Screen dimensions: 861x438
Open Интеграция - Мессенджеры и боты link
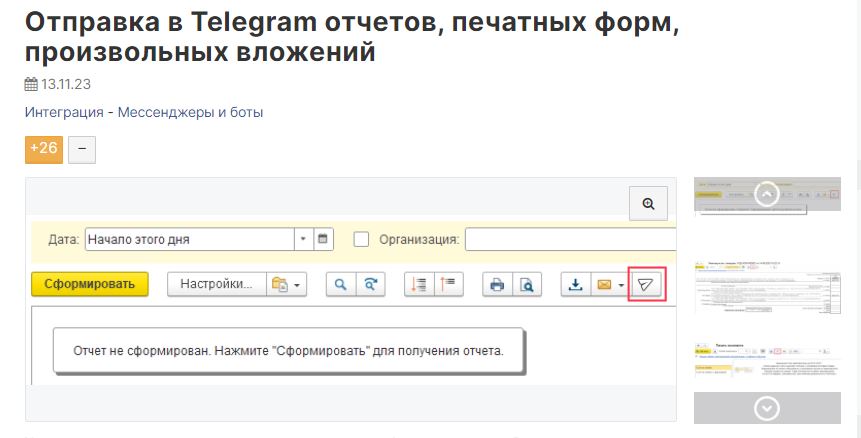coord(143,112)
